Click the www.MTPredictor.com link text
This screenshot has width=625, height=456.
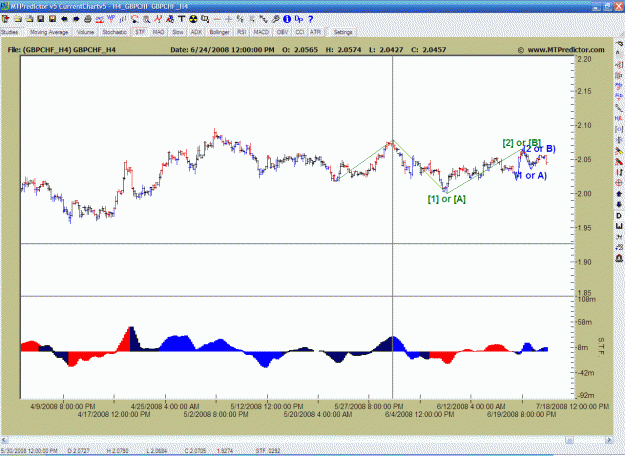click(566, 50)
